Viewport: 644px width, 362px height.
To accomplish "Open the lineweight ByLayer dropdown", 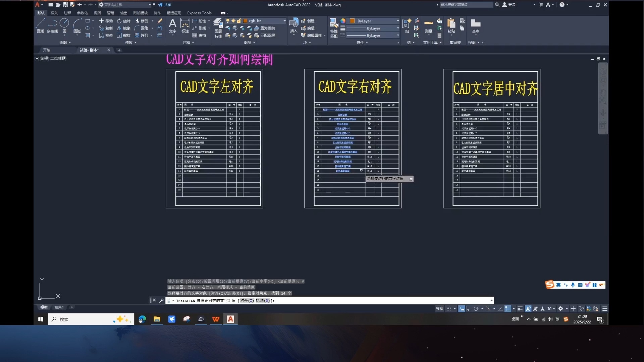I will (373, 28).
